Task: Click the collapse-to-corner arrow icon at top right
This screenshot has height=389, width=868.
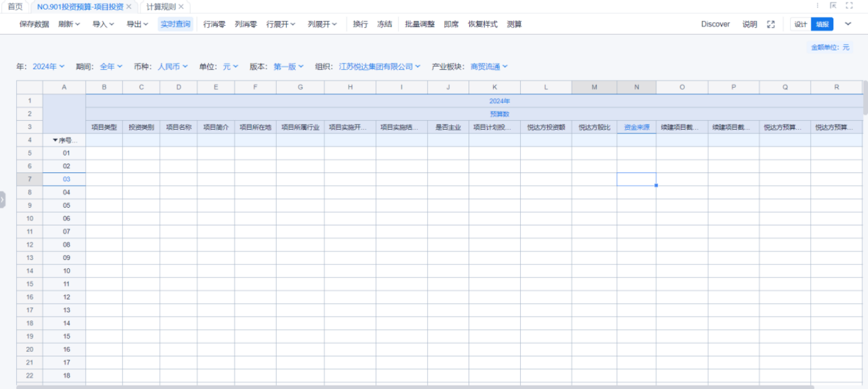Action: tap(833, 6)
